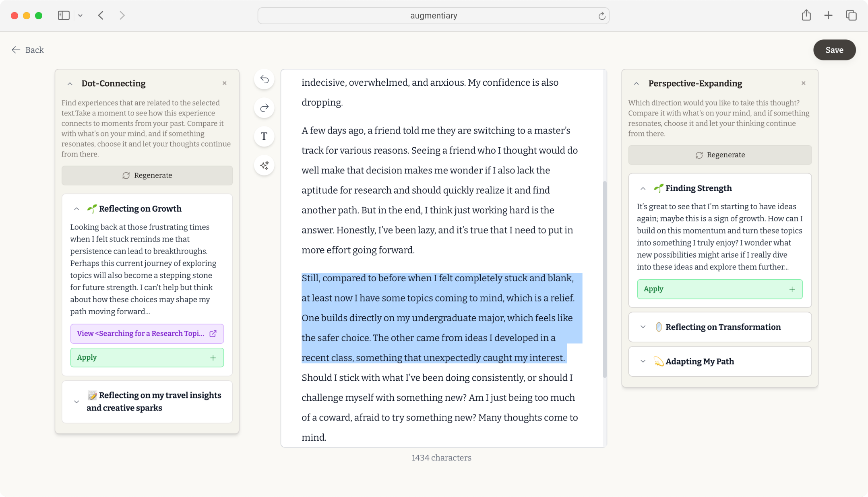
Task: Close the Dot-Connecting panel
Action: click(x=225, y=83)
